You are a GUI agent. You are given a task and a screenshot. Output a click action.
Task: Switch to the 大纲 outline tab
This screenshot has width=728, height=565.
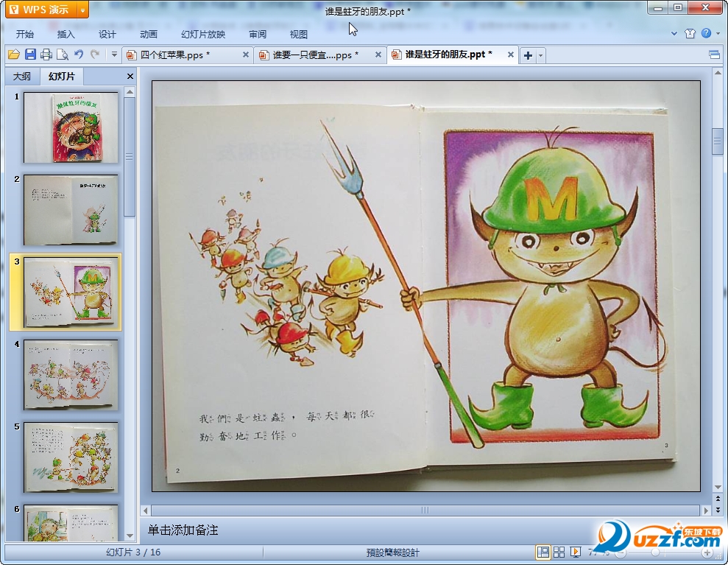coord(22,76)
